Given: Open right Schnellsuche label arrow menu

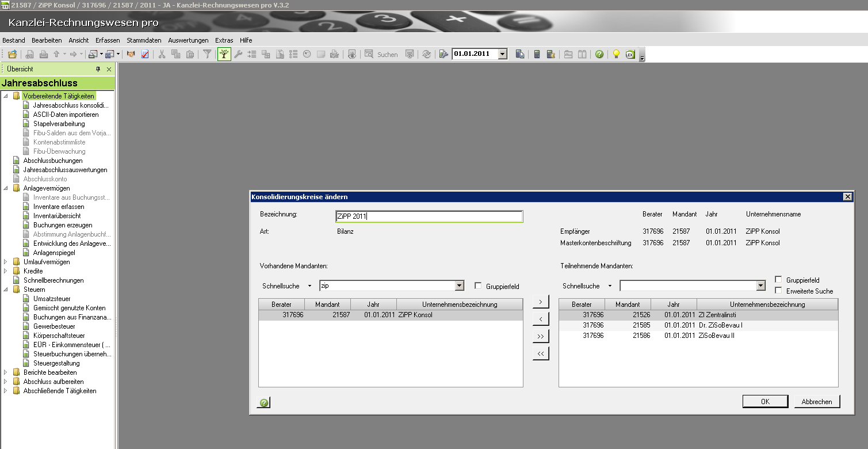Looking at the screenshot, I should (610, 286).
